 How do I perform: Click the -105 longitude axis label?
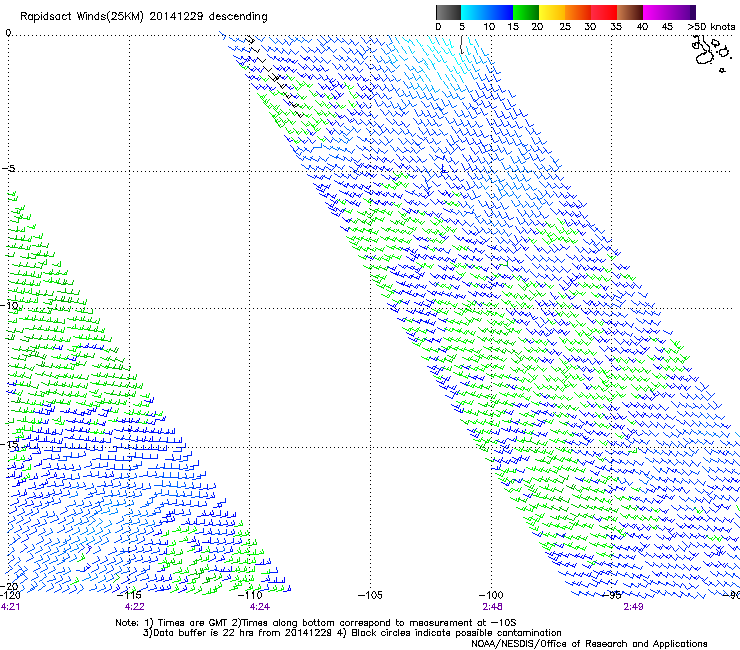[x=370, y=595]
